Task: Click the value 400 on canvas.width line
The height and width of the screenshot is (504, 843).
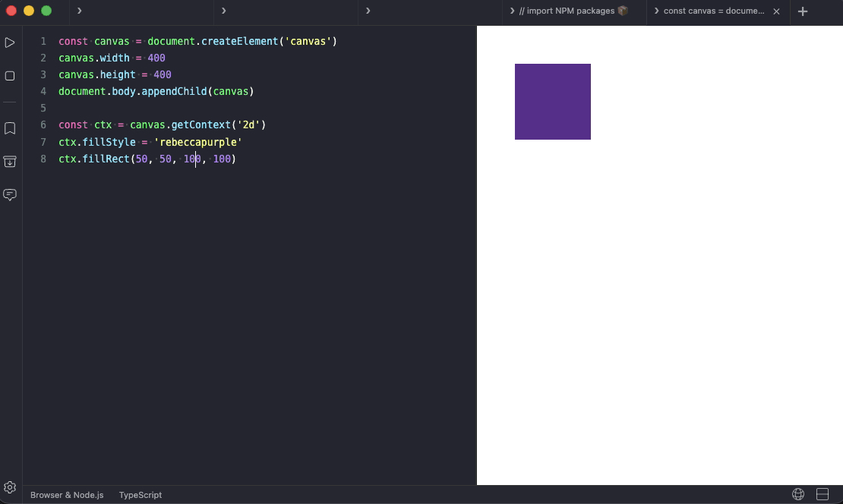Action: [156, 58]
